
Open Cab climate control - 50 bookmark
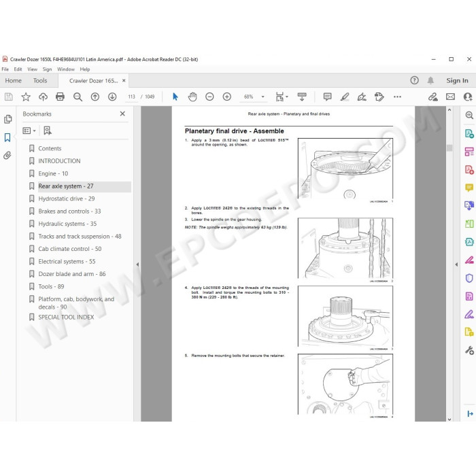(x=70, y=249)
